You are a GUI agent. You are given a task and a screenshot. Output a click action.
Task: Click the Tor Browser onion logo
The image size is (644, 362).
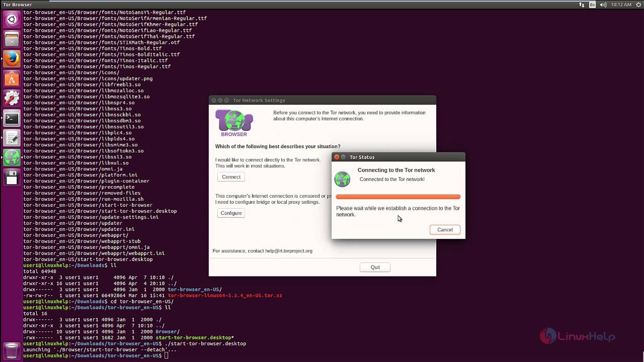234,123
